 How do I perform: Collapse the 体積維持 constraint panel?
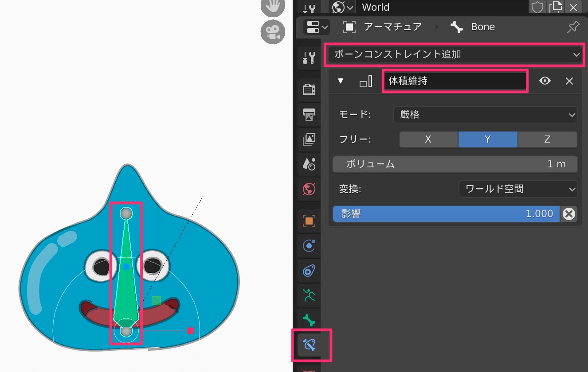[341, 81]
